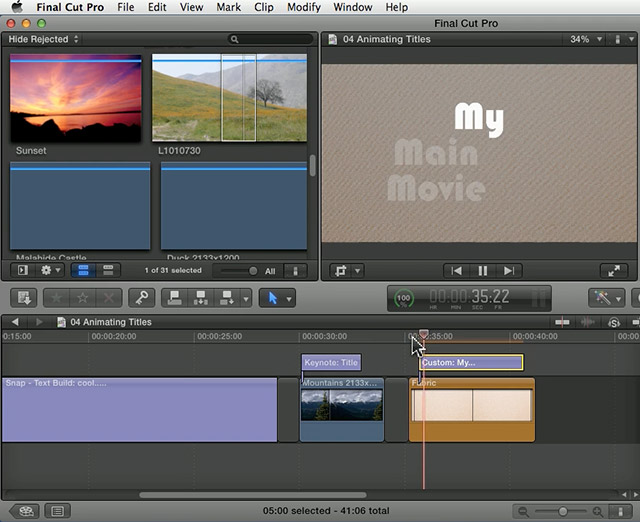Open the Help menu
This screenshot has height=522, width=640.
[x=397, y=7]
